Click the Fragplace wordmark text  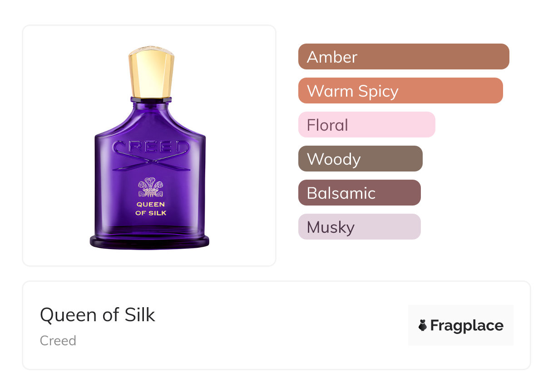pos(467,325)
